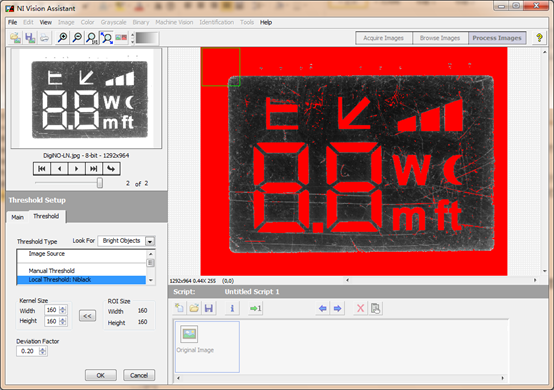Viewport: 554px width, 390px height.
Task: Click image viewer horizontal scroll right arrow
Action: (535, 280)
